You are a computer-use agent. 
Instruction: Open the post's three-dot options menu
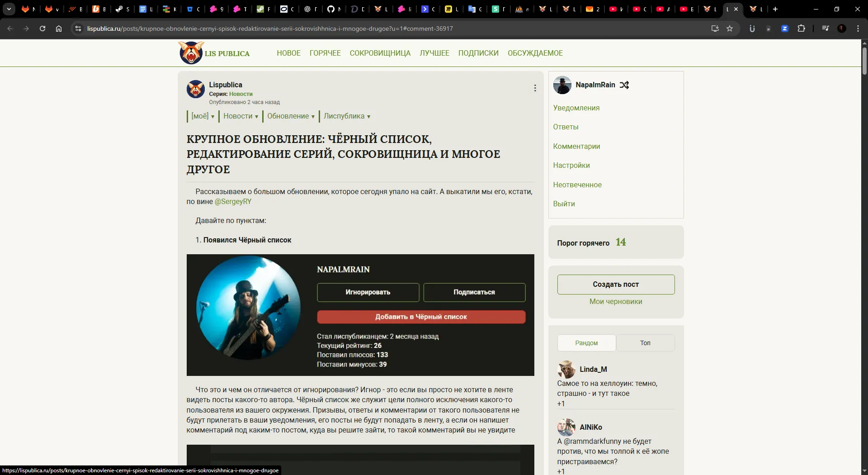(x=535, y=88)
